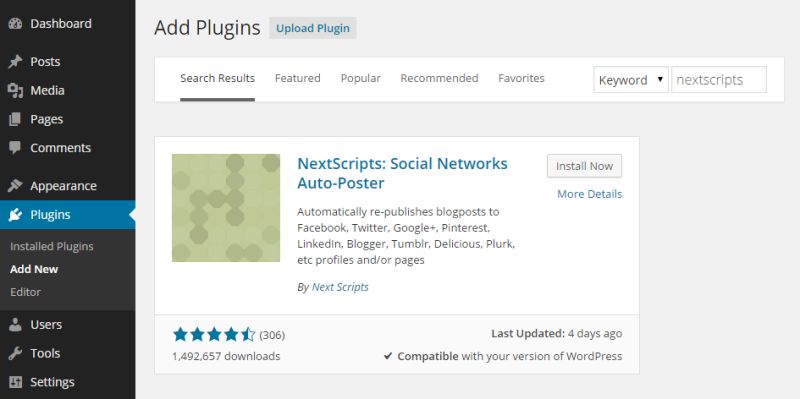
Task: Open the Keyword search type dropdown
Action: [x=631, y=80]
